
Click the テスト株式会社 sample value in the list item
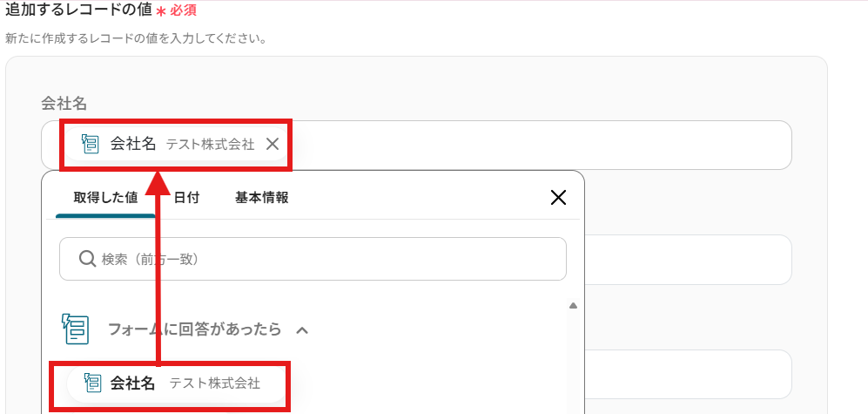tap(214, 383)
